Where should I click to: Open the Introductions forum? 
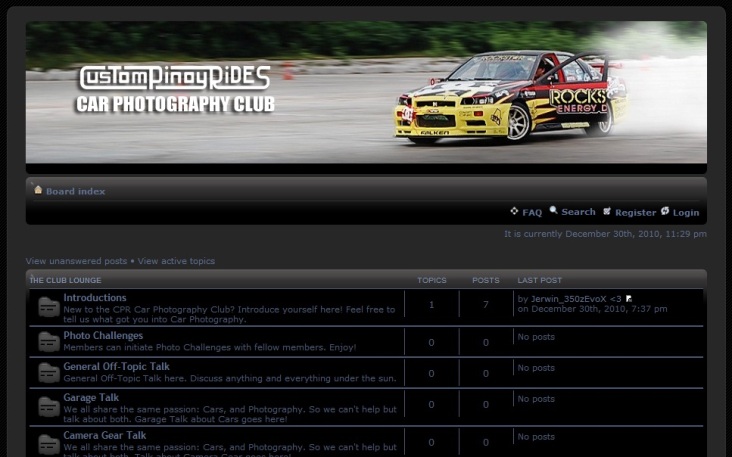(x=95, y=298)
